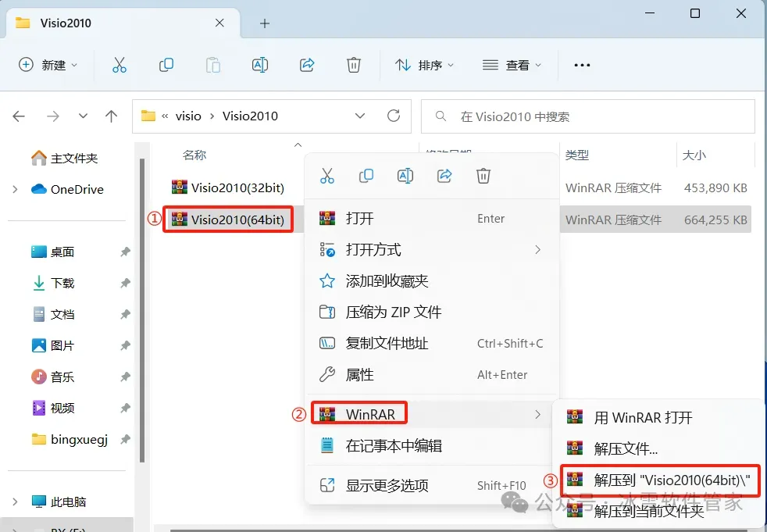Image resolution: width=767 pixels, height=532 pixels.
Task: Open the 查看 view dropdown
Action: coord(512,65)
